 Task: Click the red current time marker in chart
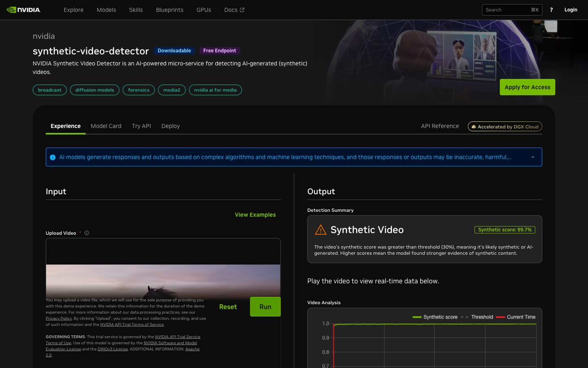coord(334,346)
